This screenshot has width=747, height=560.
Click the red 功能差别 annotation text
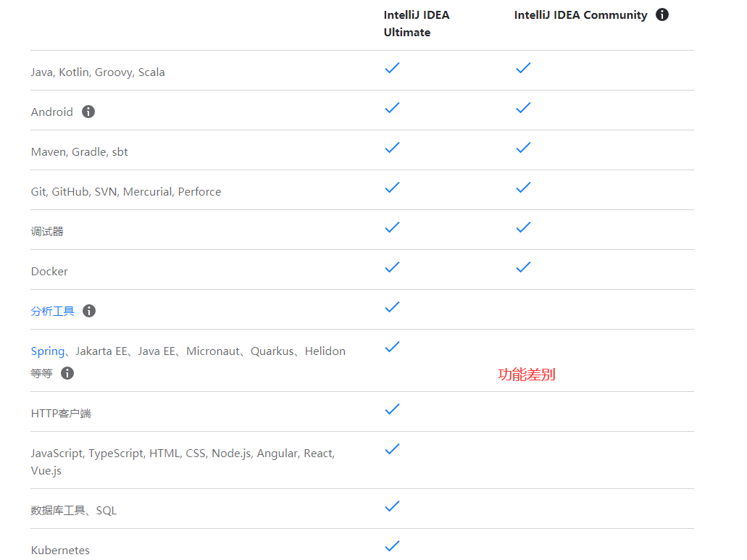point(526,375)
